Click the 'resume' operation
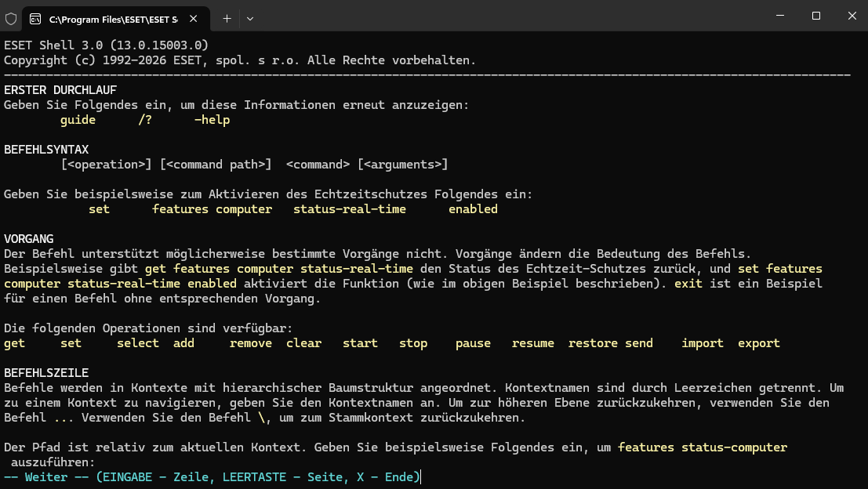 click(x=533, y=343)
